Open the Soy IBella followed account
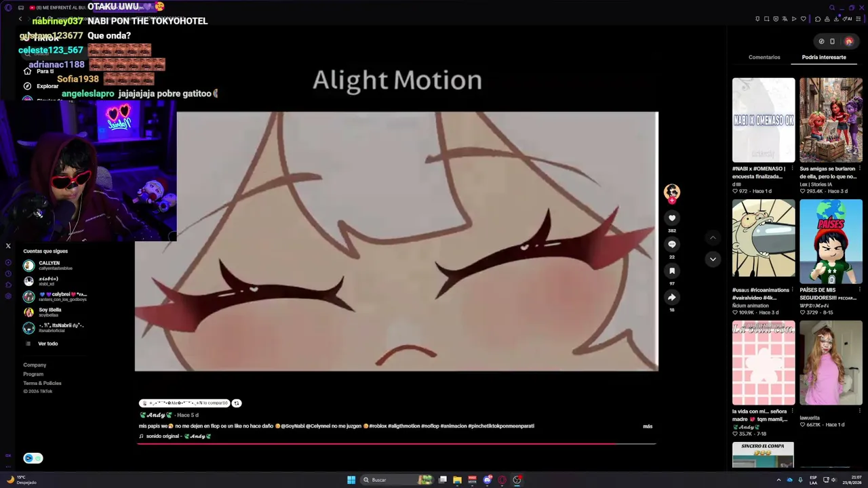 click(42, 312)
